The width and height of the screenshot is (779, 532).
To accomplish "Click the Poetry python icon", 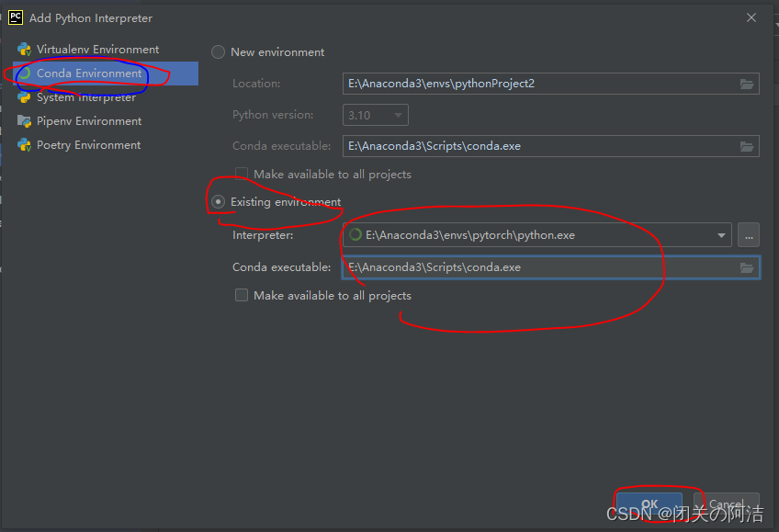I will [24, 144].
